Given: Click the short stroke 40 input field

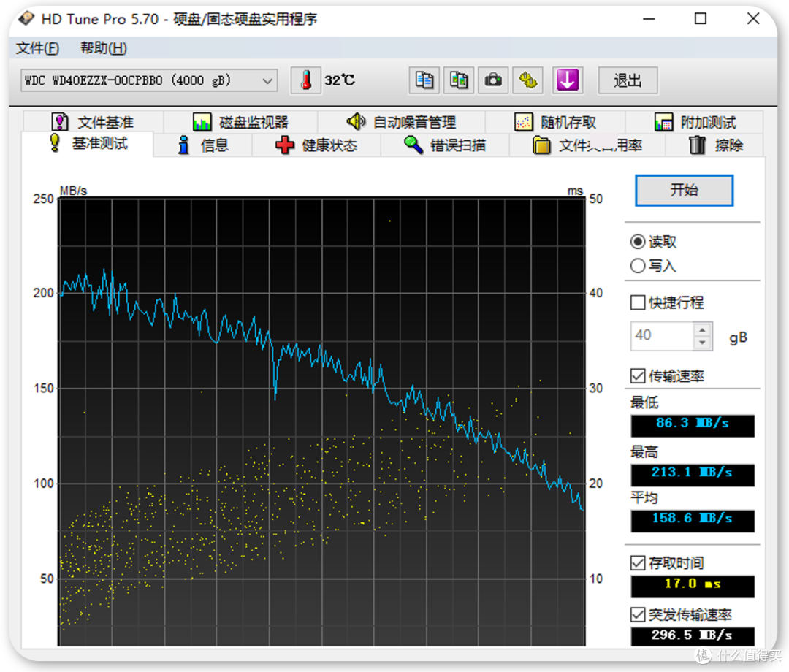Looking at the screenshot, I should 662,336.
